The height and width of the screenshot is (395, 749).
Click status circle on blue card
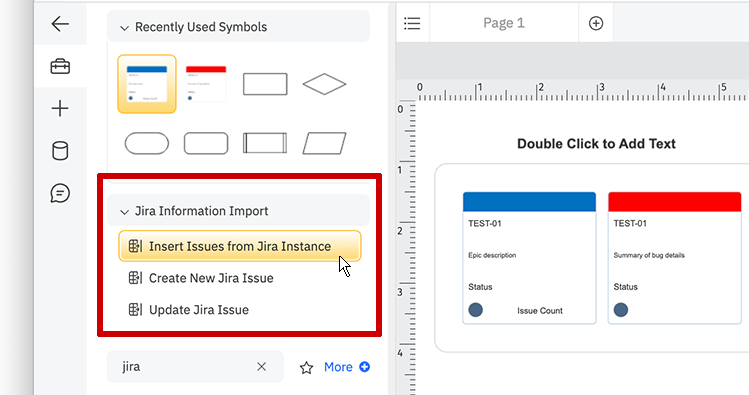click(475, 310)
